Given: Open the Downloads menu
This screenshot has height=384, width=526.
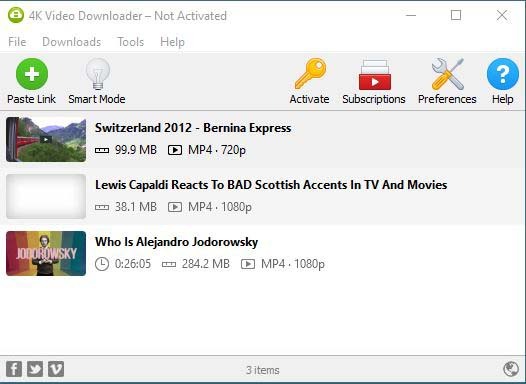Looking at the screenshot, I should point(71,42).
